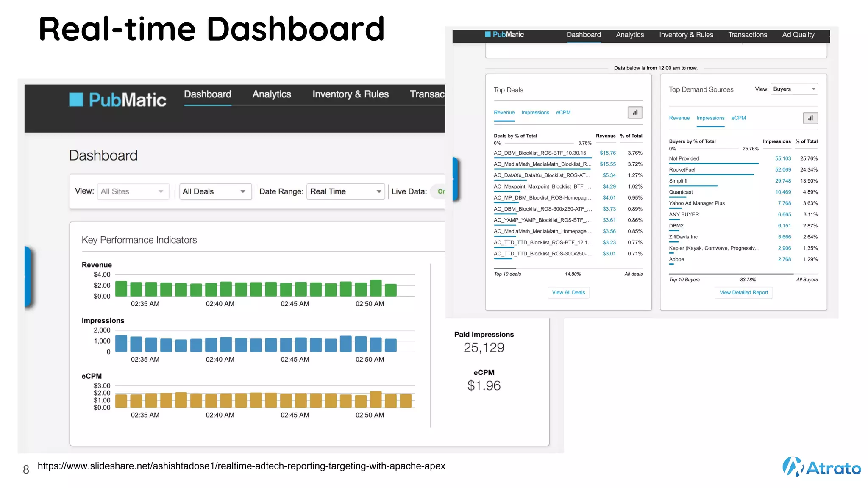Expand the Real Time date range dropdown
The image size is (868, 488).
(345, 191)
